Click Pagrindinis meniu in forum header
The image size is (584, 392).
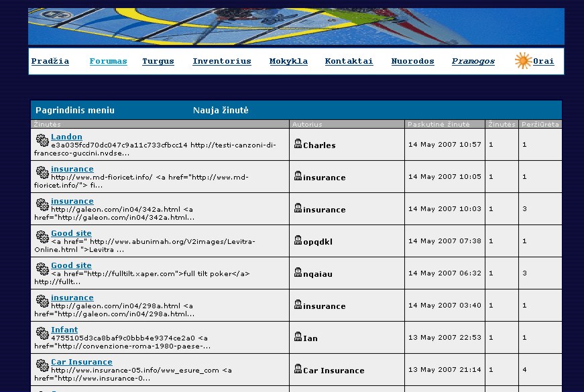[x=75, y=110]
